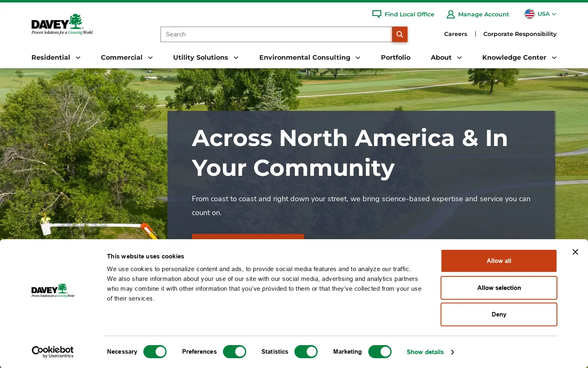The width and height of the screenshot is (588, 368).
Task: Toggle the Necessary cookies switch
Action: 155,352
